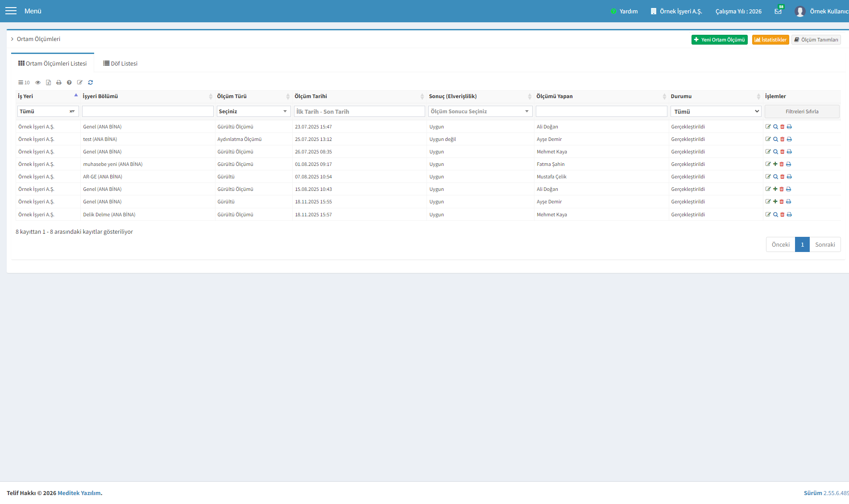Screen dimensions: 849x504
Task: Click Filtreleri Sıfırla button
Action: 802,112
